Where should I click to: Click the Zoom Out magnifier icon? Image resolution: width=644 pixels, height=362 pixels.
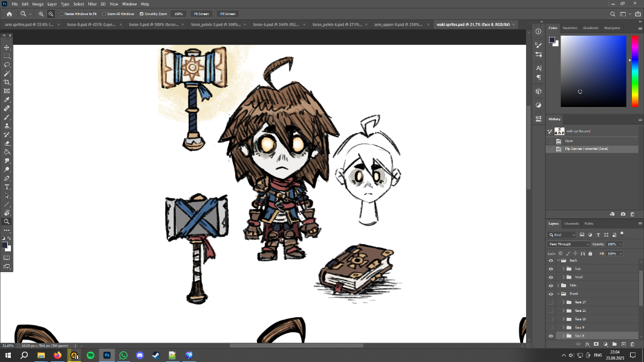point(51,13)
